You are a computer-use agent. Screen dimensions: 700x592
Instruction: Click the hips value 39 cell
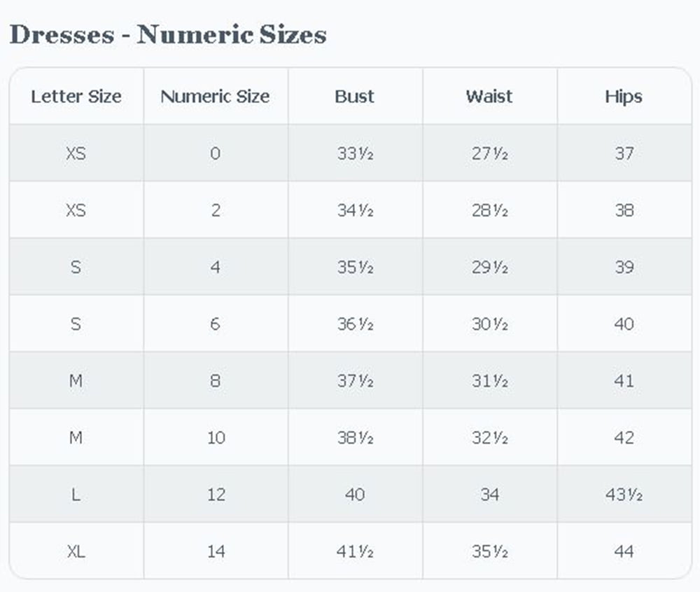[624, 266]
